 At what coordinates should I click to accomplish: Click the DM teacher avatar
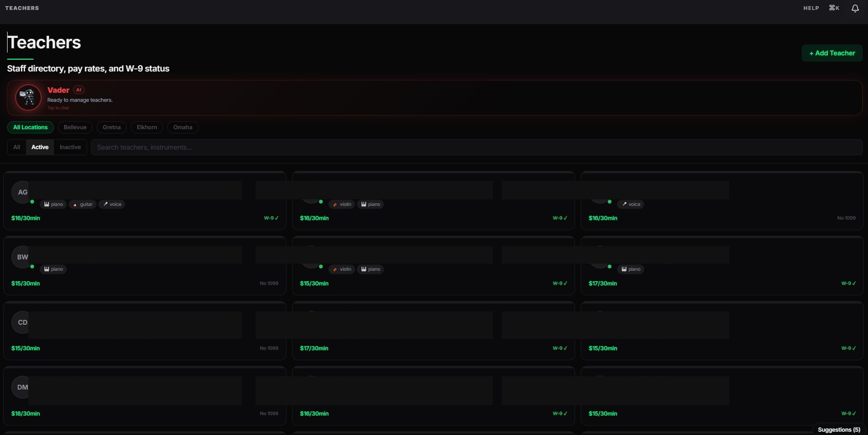tap(22, 387)
